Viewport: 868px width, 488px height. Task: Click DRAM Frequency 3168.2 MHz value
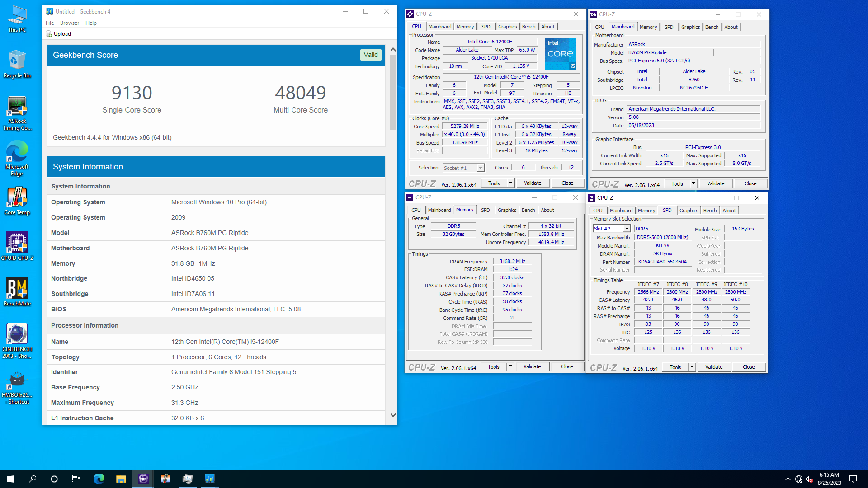pyautogui.click(x=512, y=262)
